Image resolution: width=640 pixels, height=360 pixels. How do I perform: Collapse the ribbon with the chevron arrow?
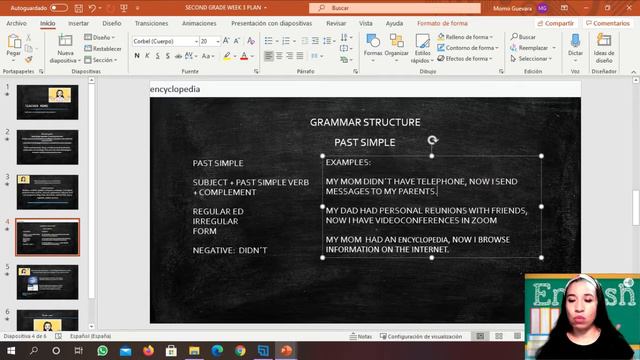(x=633, y=72)
